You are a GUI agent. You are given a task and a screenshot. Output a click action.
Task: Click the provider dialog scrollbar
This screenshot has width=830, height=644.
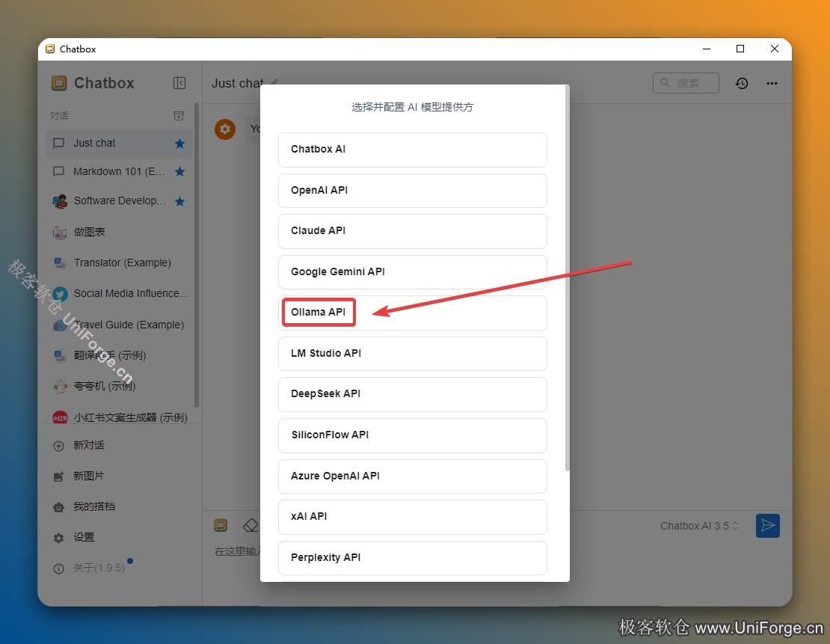[x=567, y=278]
